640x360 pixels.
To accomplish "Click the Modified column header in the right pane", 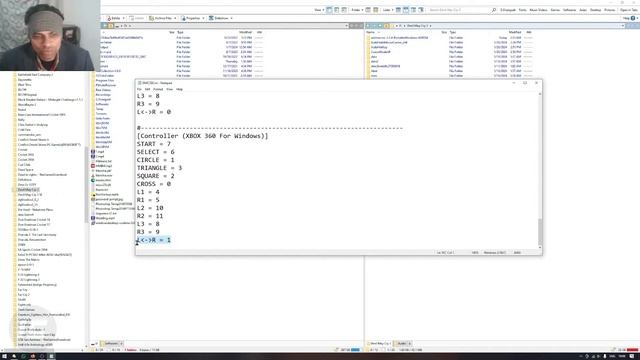I will pos(515,32).
